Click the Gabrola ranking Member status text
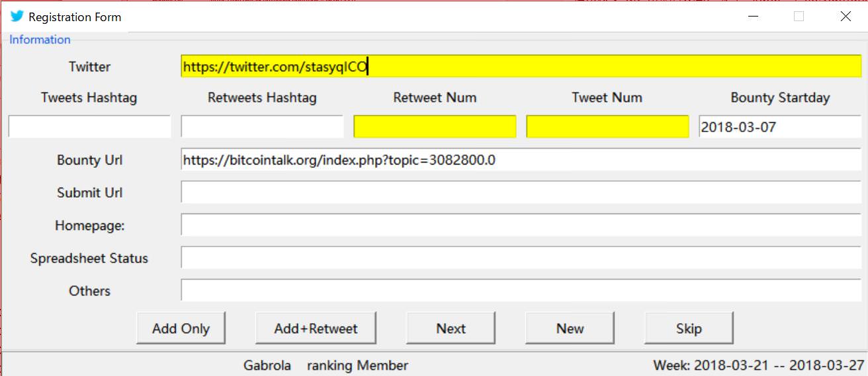 coord(325,365)
